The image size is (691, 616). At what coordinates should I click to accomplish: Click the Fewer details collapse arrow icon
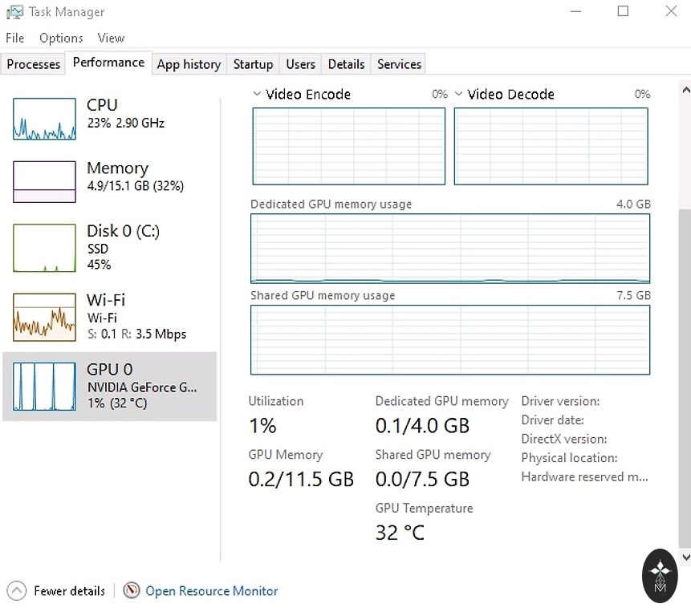click(x=16, y=591)
